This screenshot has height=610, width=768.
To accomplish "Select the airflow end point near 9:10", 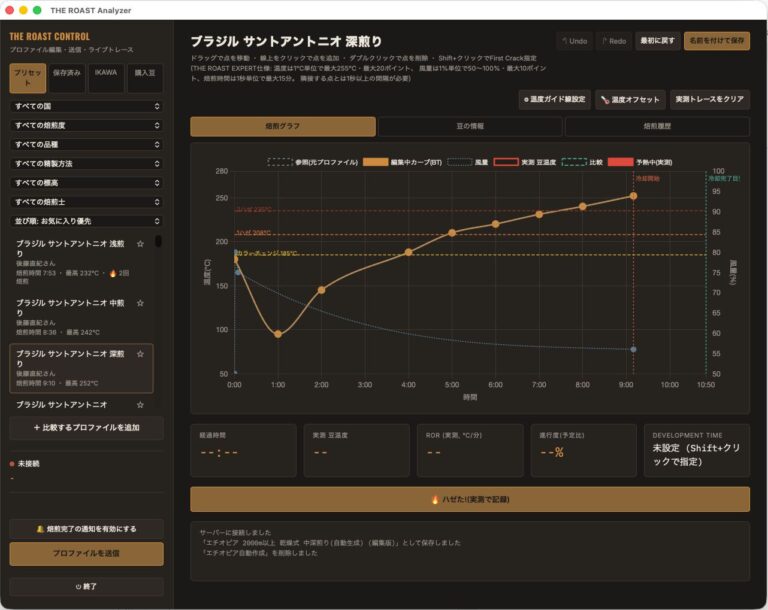I will pyautogui.click(x=633, y=349).
